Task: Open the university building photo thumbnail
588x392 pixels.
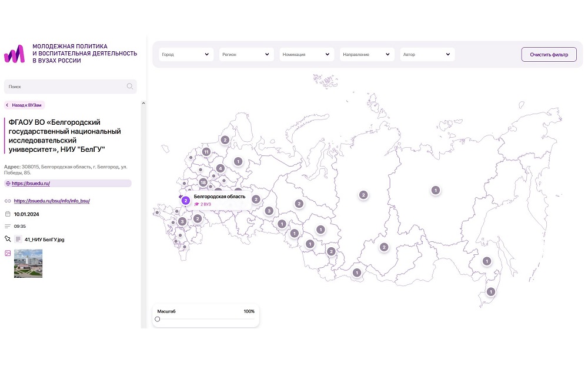Action: [28, 263]
